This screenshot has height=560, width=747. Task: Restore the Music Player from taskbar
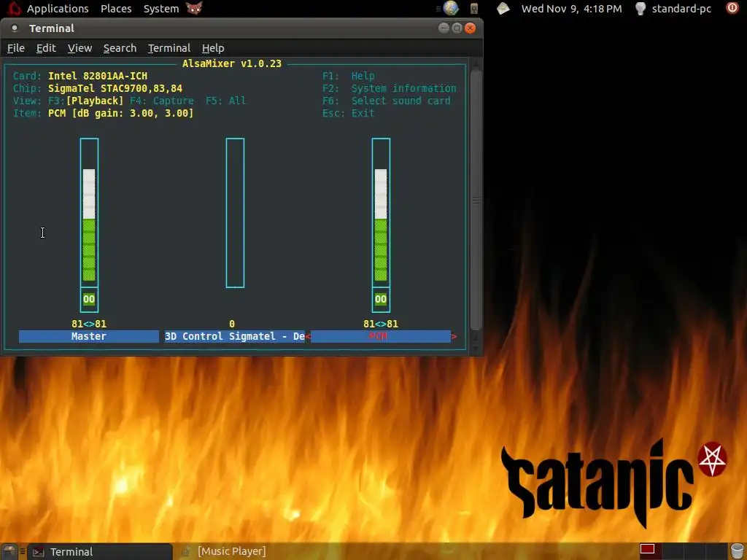point(223,551)
